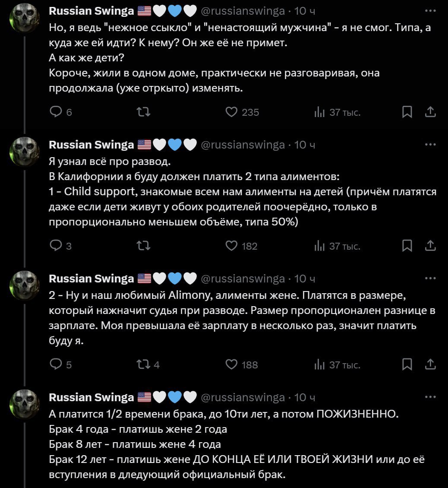Screen dimensions: 448x488
Task: View analytics of Child support tweet
Action: click(319, 246)
